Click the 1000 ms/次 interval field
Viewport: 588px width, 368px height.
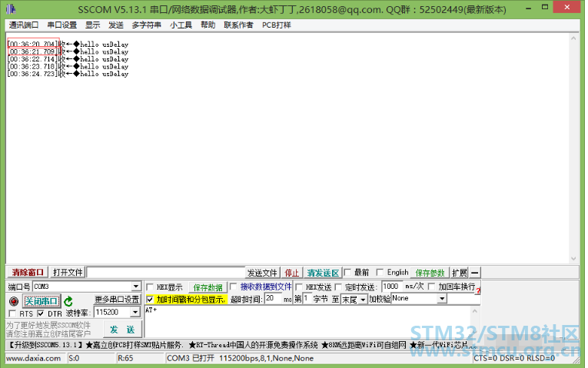[x=392, y=287]
